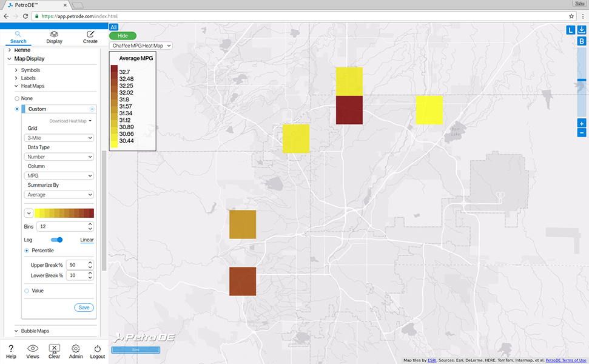Click the map zoom slider
Viewport: 589px width, 364px height.
click(x=582, y=80)
